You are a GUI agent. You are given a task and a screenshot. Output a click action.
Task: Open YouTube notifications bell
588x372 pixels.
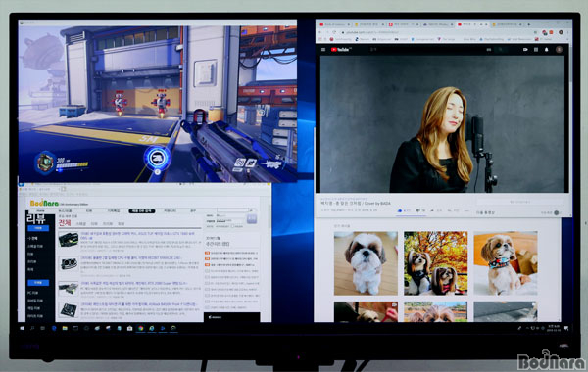pyautogui.click(x=547, y=50)
